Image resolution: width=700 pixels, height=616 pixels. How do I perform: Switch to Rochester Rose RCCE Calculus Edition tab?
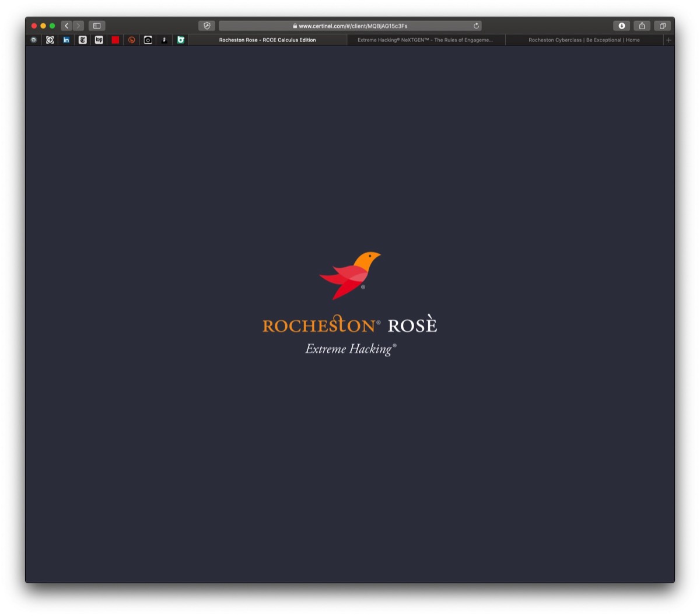pyautogui.click(x=268, y=40)
